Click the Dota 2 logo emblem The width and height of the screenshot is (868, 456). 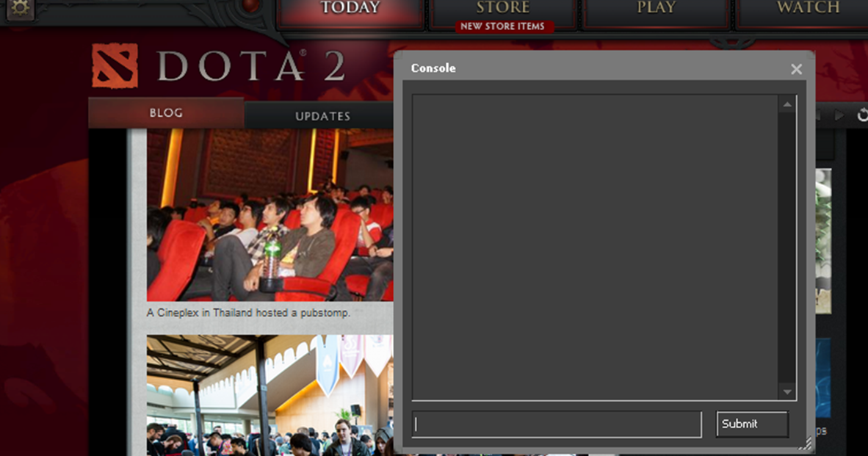coord(115,66)
